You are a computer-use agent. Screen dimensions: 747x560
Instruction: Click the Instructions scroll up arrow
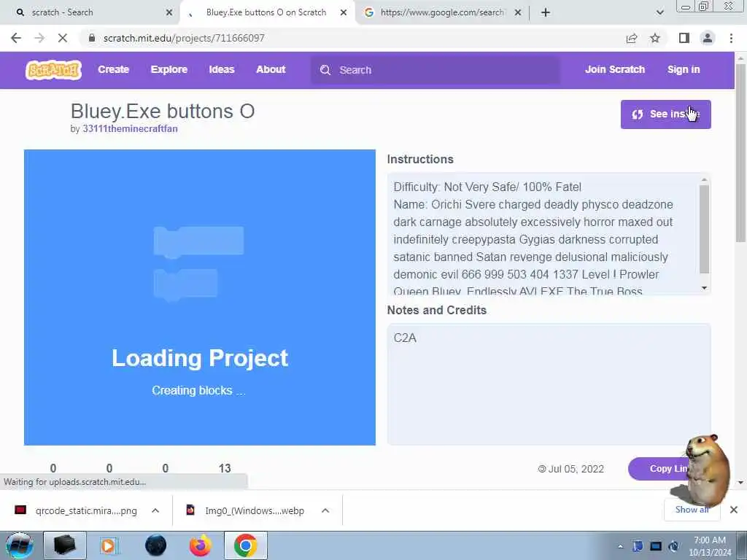[x=704, y=179]
